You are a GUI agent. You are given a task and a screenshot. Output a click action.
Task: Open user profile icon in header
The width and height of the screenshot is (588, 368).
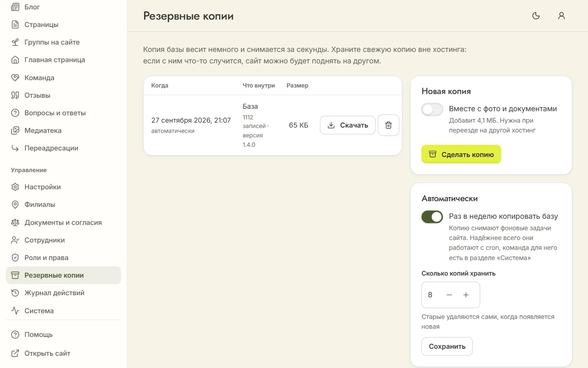(561, 16)
